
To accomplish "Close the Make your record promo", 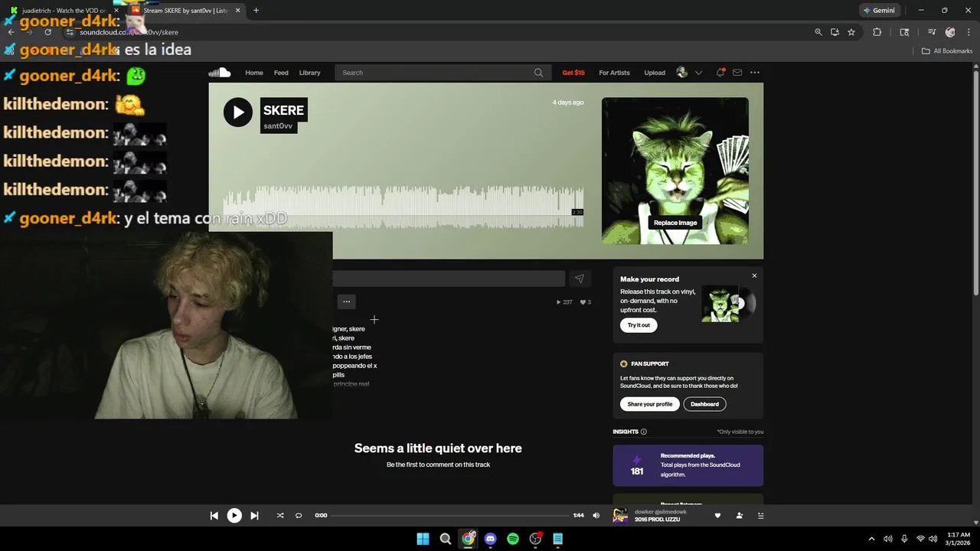I will (754, 275).
